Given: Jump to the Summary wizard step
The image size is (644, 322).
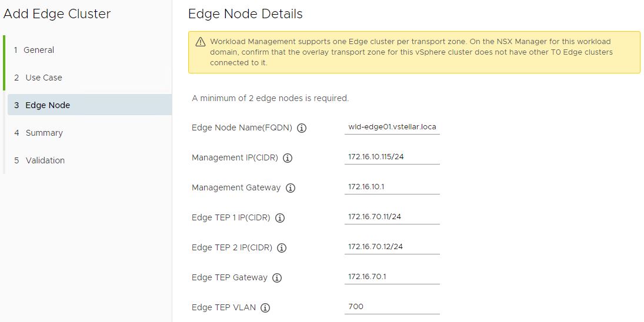Looking at the screenshot, I should (x=44, y=133).
